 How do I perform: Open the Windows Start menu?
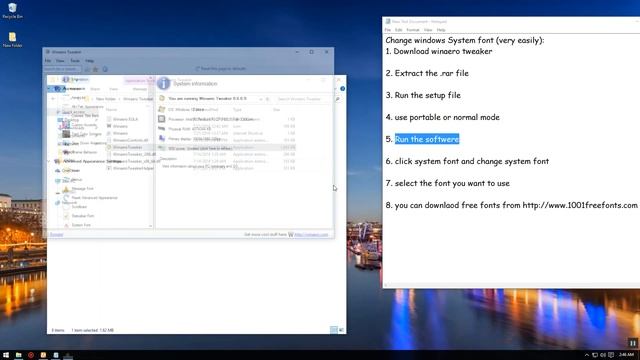tap(6, 355)
